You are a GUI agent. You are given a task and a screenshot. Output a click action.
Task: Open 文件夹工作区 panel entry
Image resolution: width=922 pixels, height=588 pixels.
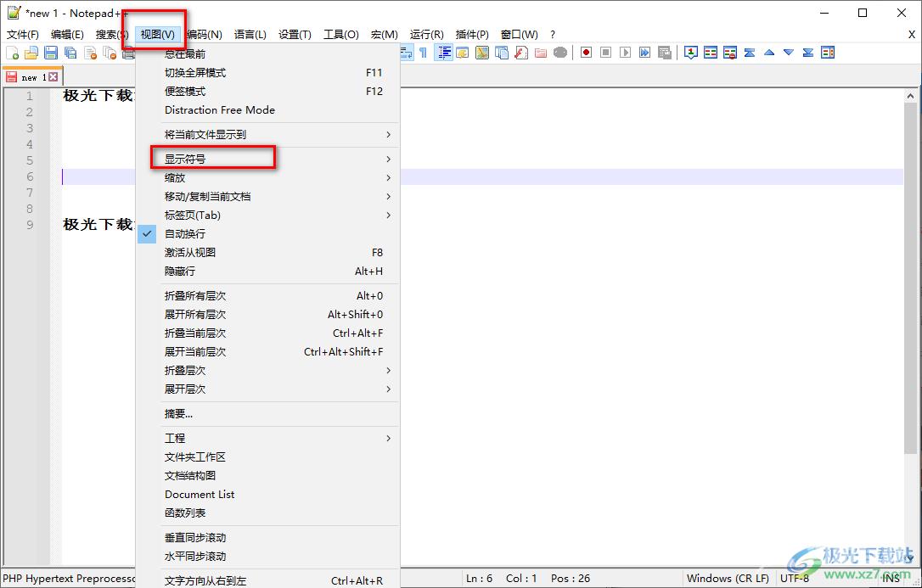click(x=267, y=457)
